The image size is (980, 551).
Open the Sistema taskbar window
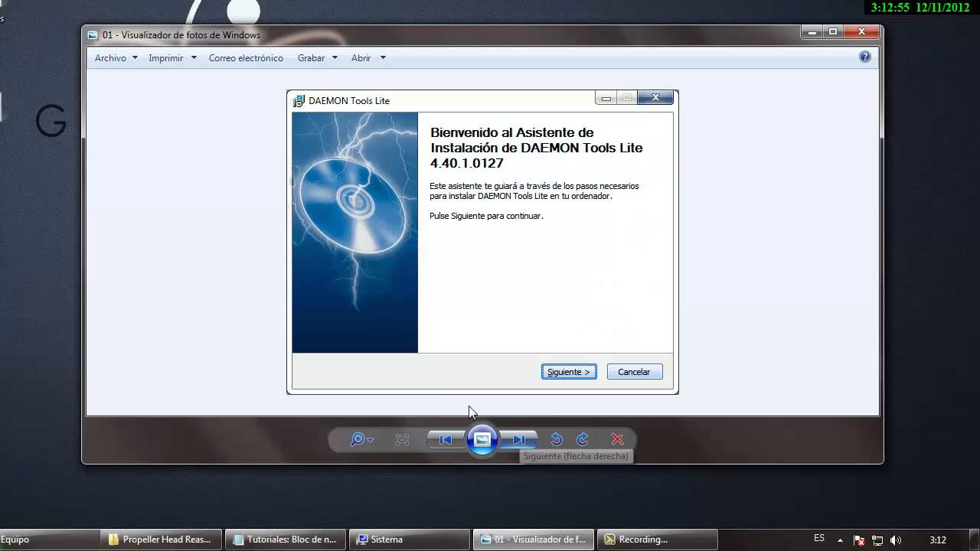tap(410, 540)
